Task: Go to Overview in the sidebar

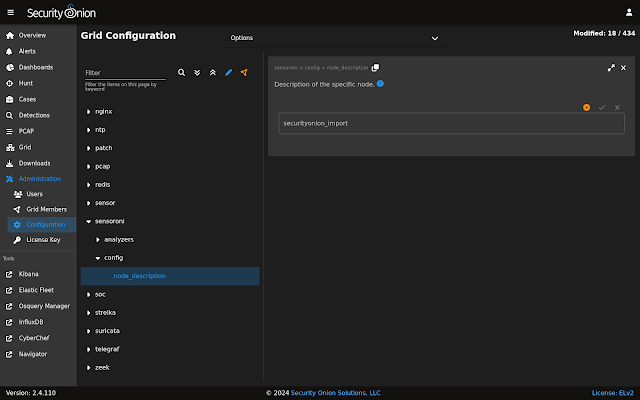Action: (x=38, y=36)
